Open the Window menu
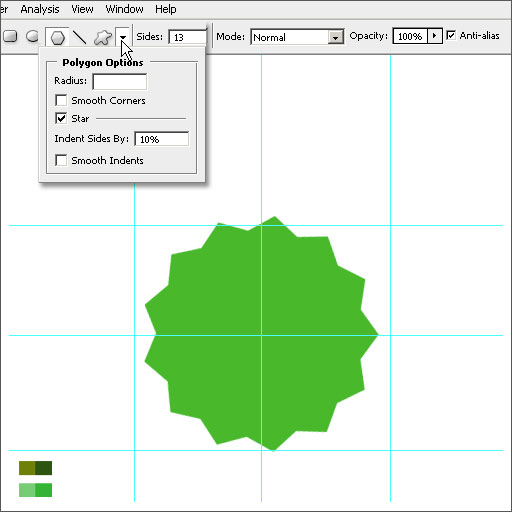This screenshot has width=512, height=512. [124, 9]
